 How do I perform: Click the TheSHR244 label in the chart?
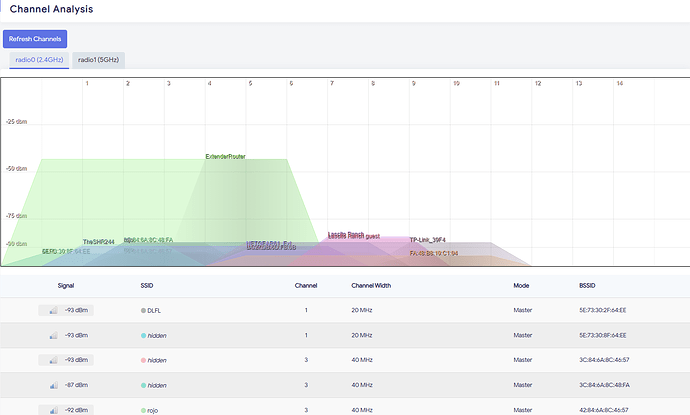point(99,242)
